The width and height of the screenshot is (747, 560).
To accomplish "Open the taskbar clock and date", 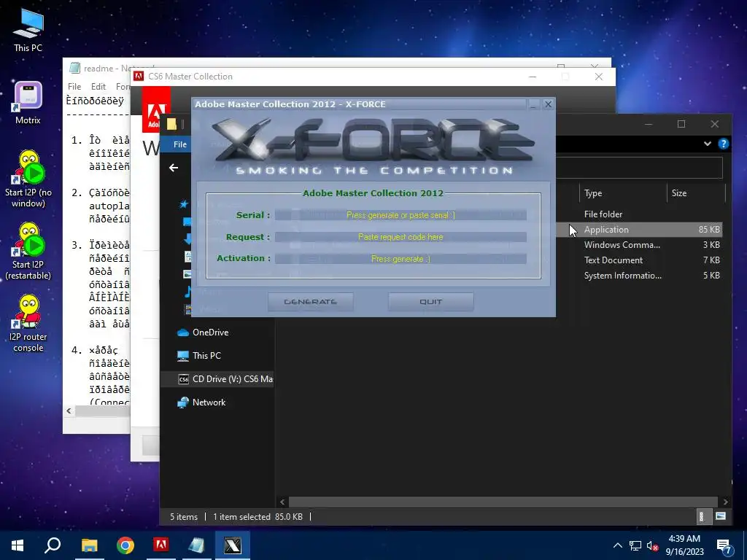I will (x=684, y=545).
